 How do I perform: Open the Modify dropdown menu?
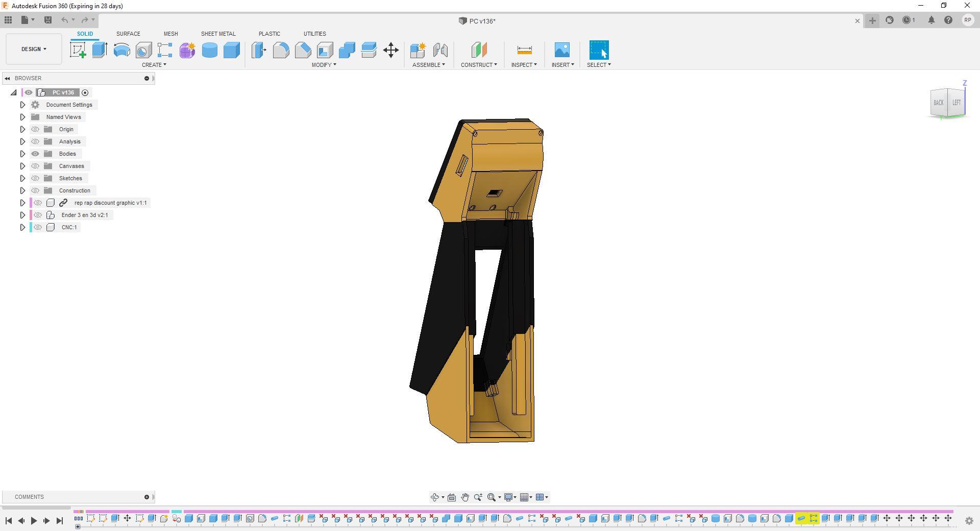click(x=324, y=65)
